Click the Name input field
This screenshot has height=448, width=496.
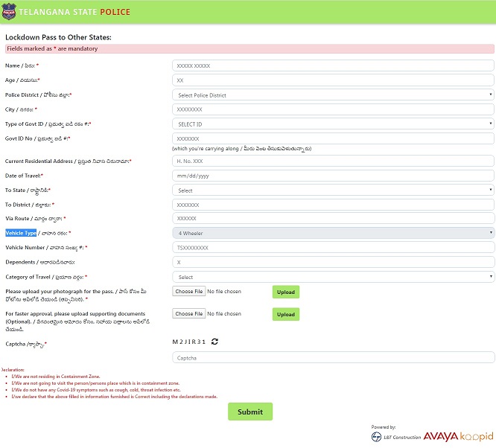pos(333,65)
